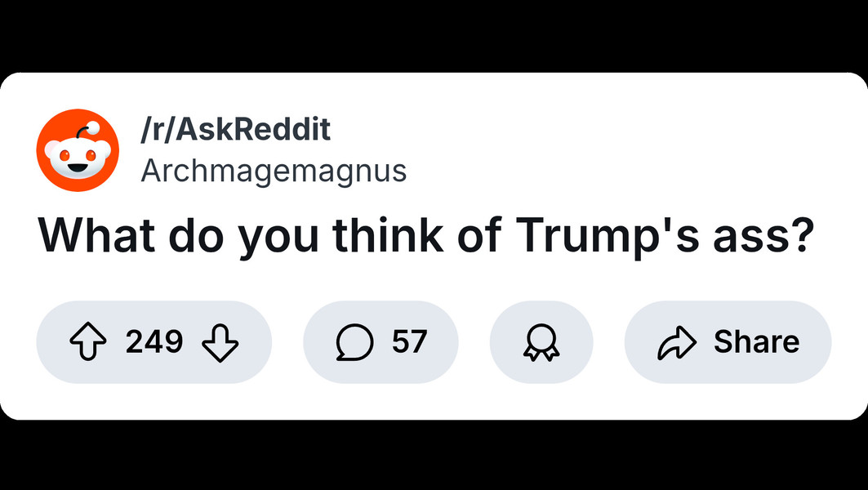Click the word "ass?" ending the title
Screen dimensions: 868x490
[757, 235]
